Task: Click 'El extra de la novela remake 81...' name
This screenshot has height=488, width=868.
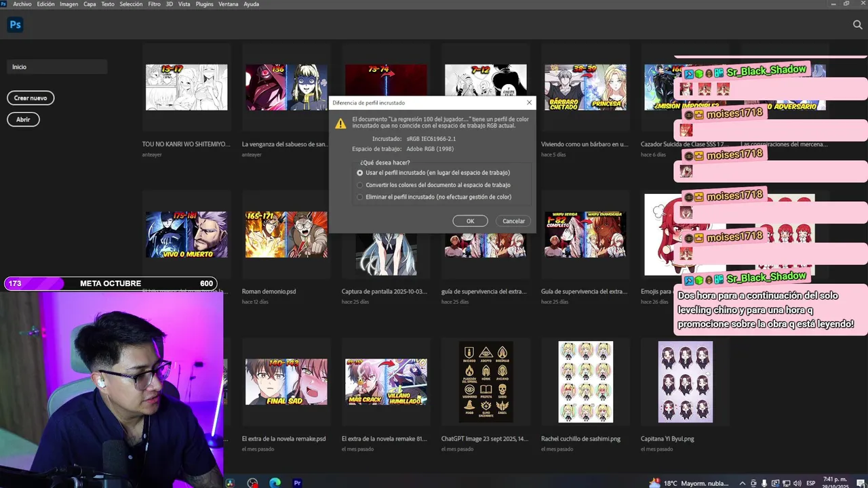Action: point(384,439)
